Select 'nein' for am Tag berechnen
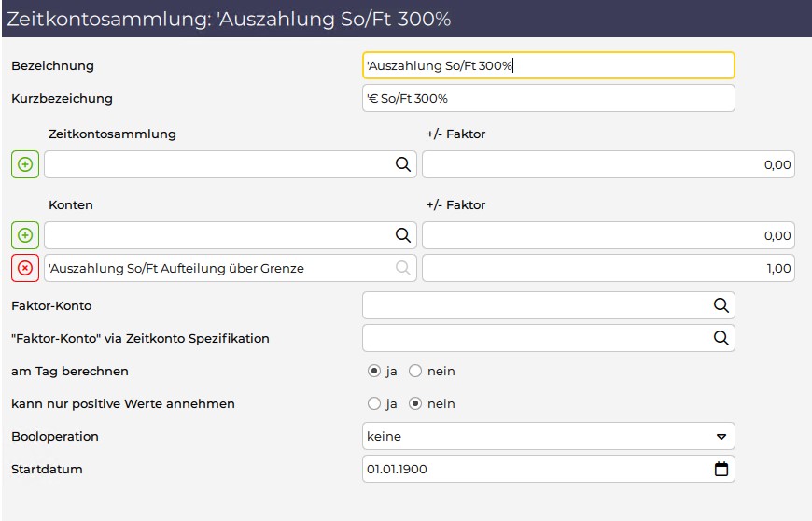 point(415,371)
